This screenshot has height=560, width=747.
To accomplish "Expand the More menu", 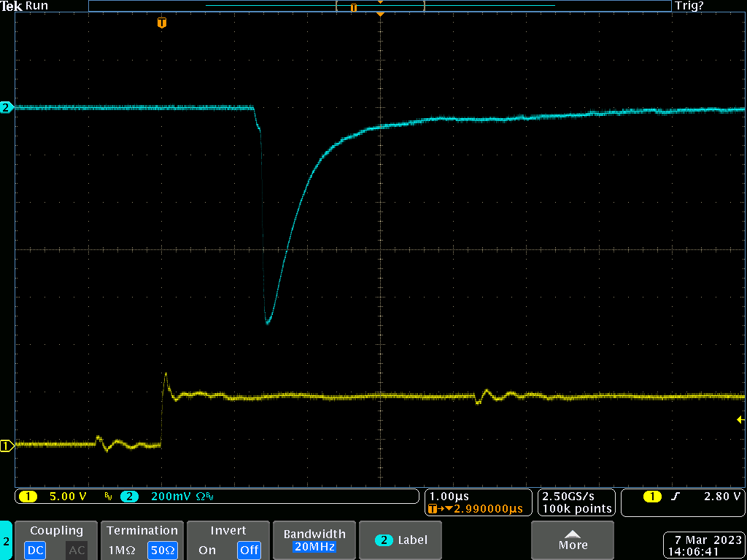I will [573, 540].
